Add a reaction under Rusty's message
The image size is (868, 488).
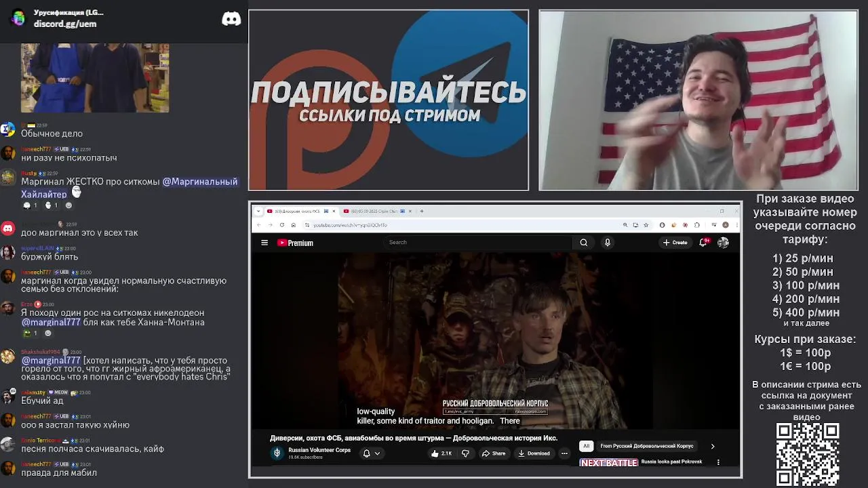[68, 205]
